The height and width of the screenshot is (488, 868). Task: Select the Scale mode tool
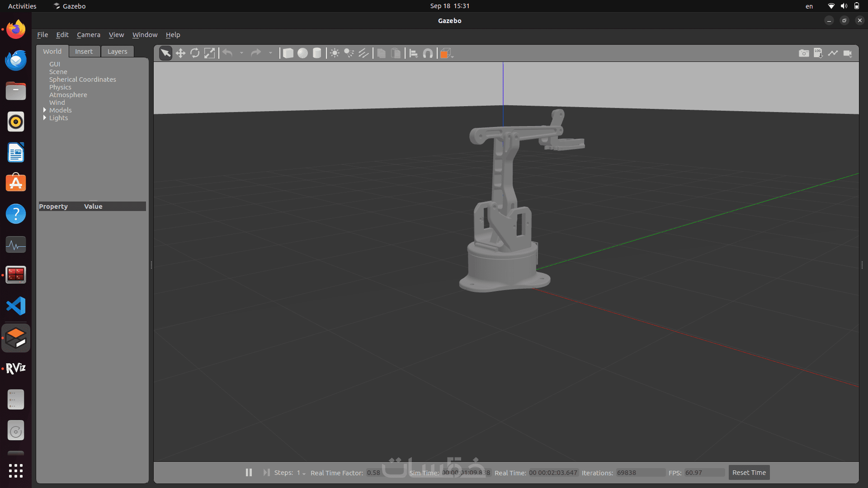(x=209, y=53)
